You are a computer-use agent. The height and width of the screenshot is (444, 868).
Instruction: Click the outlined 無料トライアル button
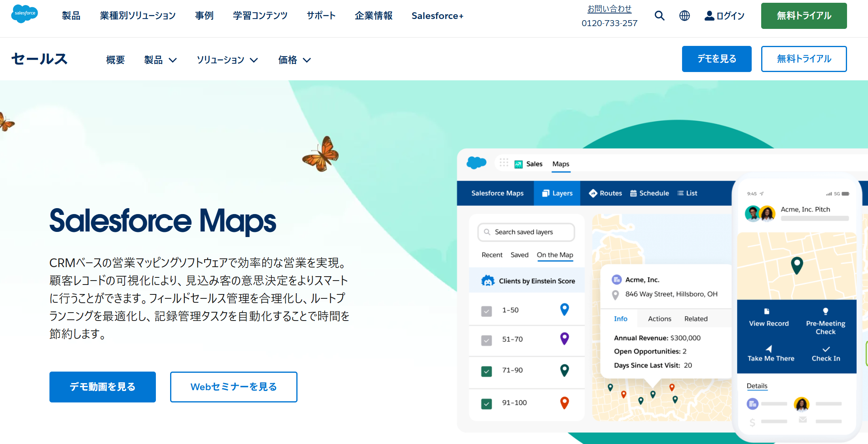click(804, 59)
